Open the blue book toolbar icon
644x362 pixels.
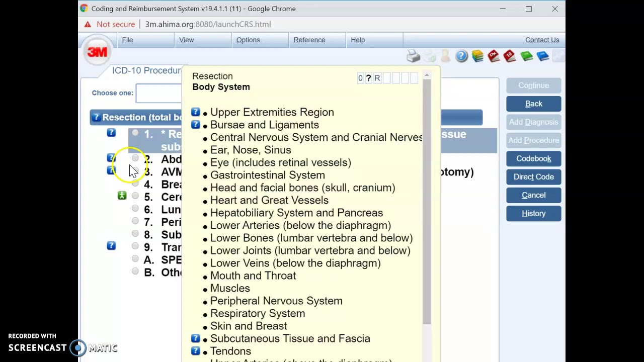(x=542, y=56)
